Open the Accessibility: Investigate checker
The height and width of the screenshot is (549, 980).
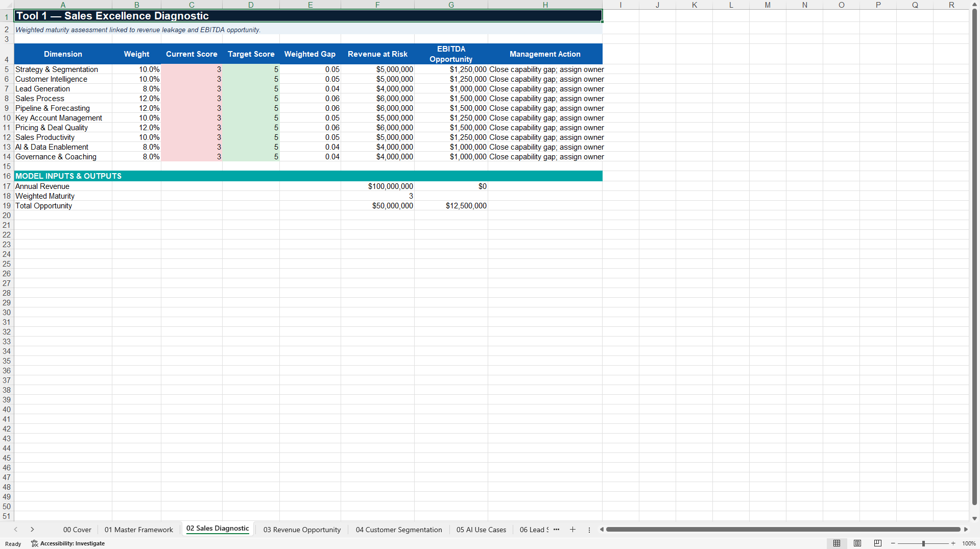[x=68, y=543]
